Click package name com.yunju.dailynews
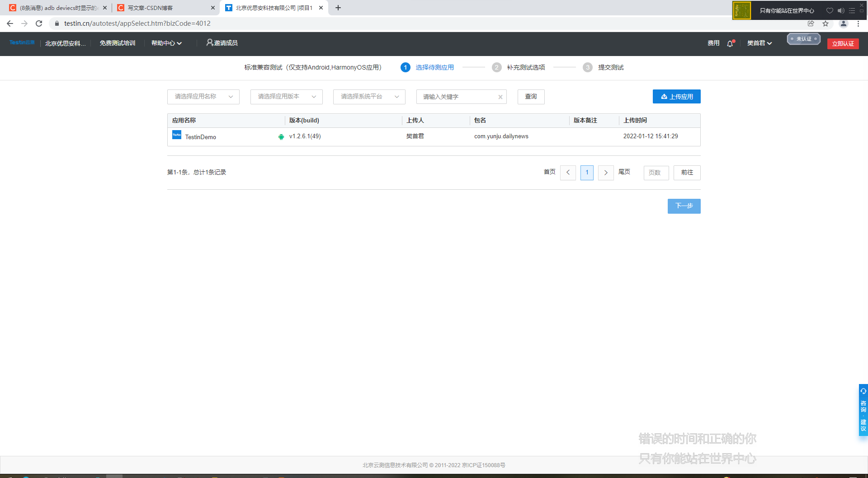Viewport: 868px width, 478px height. pos(501,136)
